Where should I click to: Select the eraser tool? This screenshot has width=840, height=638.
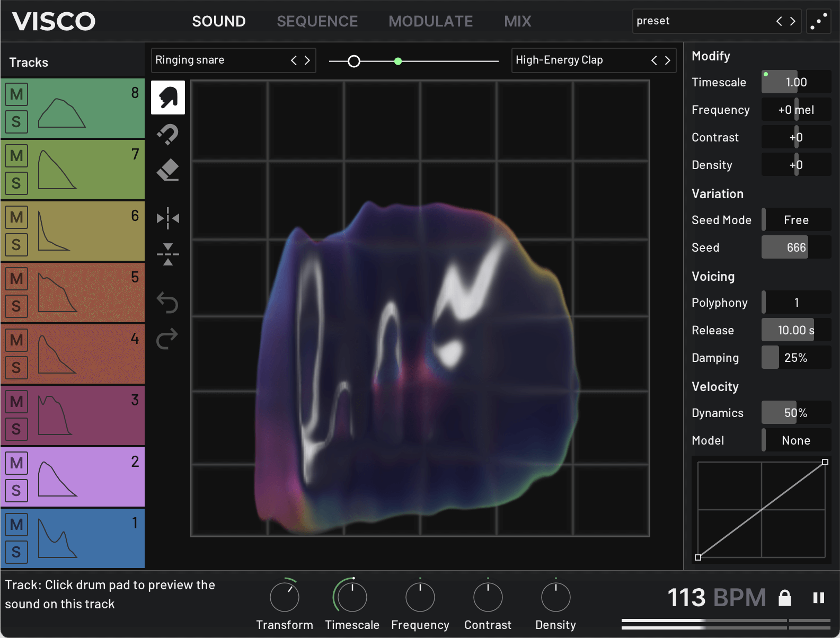pyautogui.click(x=168, y=170)
